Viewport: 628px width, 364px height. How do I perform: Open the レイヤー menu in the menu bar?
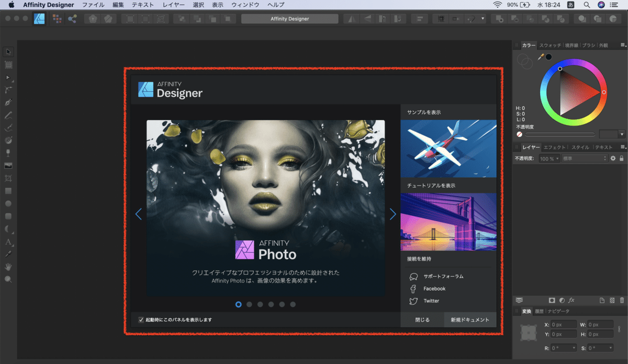(173, 5)
